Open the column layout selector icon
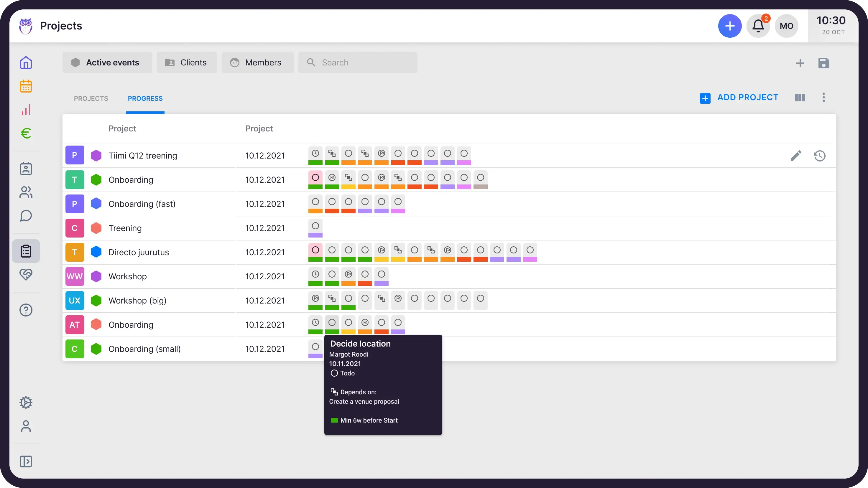 coord(800,98)
